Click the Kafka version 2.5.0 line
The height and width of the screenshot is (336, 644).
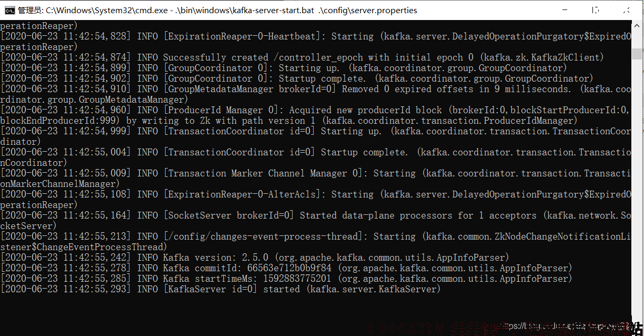pos(255,258)
